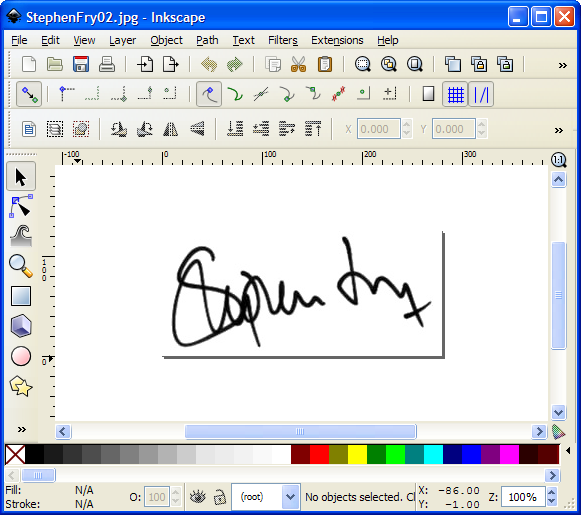Open the Filters menu
This screenshot has width=581, height=515.
[283, 40]
